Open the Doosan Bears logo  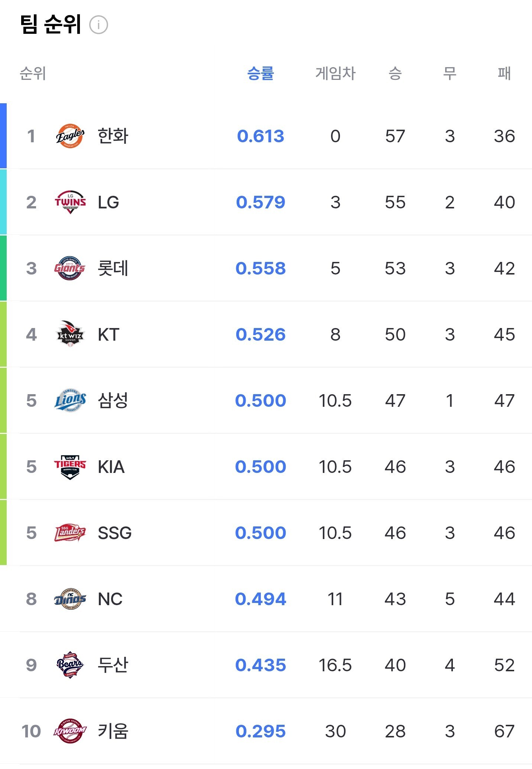click(x=70, y=665)
